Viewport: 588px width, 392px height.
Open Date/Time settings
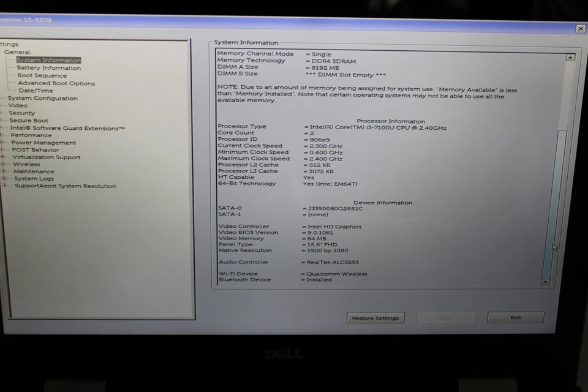coord(36,91)
